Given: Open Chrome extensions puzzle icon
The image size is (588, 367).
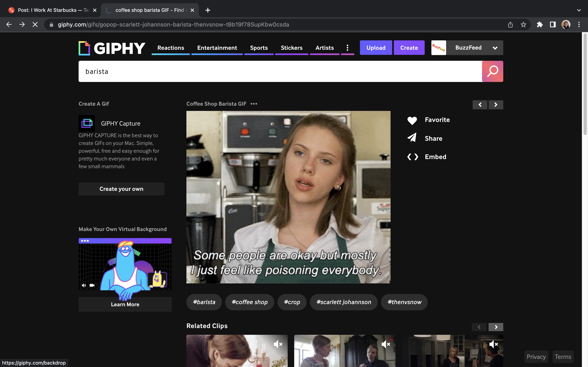Looking at the screenshot, I should pos(540,24).
